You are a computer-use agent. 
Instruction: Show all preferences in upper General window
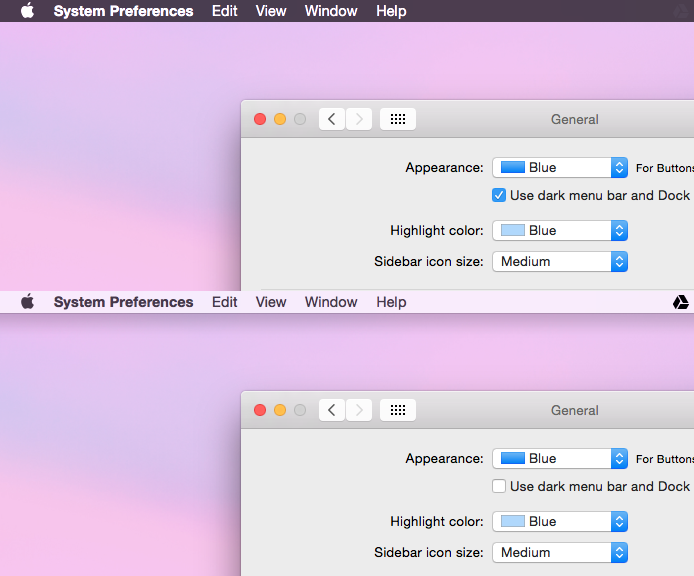[x=398, y=119]
